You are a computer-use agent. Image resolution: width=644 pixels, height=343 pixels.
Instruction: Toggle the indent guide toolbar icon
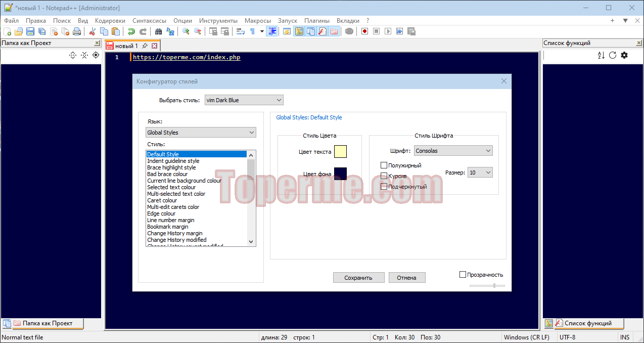click(272, 31)
